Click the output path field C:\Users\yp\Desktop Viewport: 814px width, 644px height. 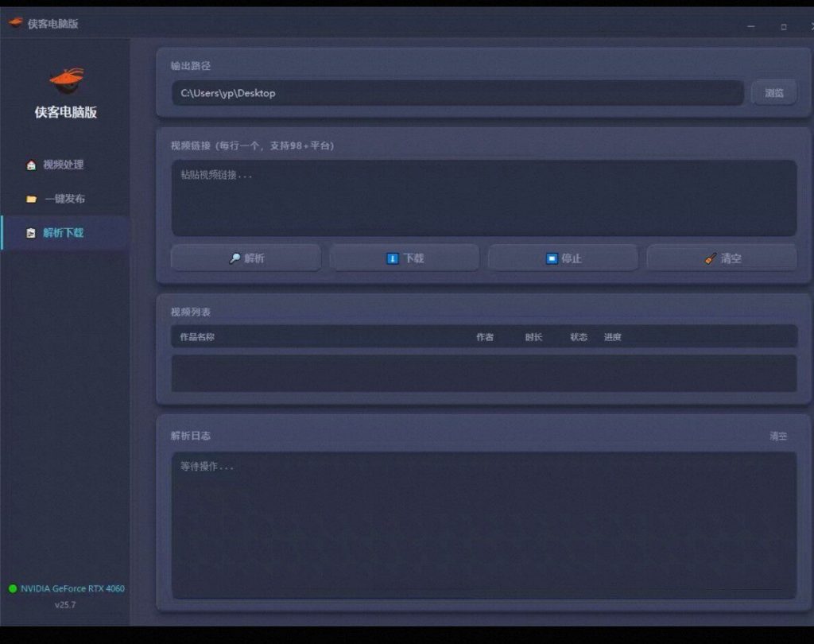point(457,93)
